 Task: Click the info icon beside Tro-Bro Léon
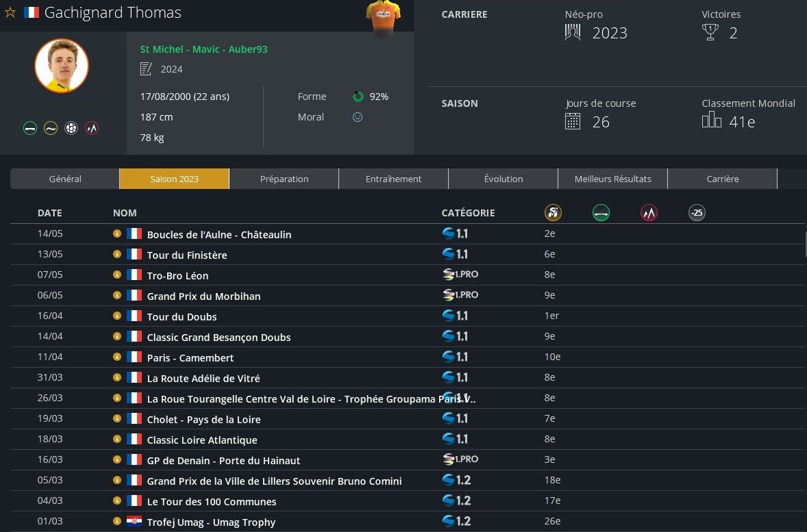117,275
